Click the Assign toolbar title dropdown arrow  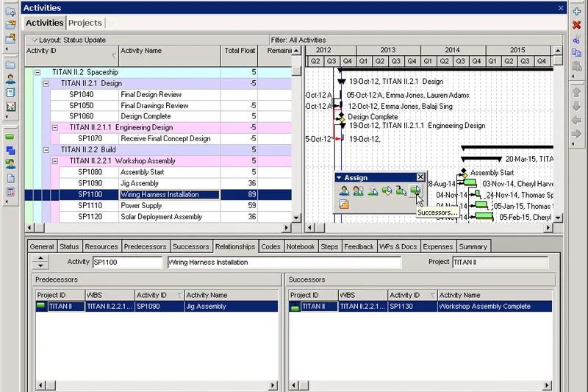pyautogui.click(x=339, y=177)
